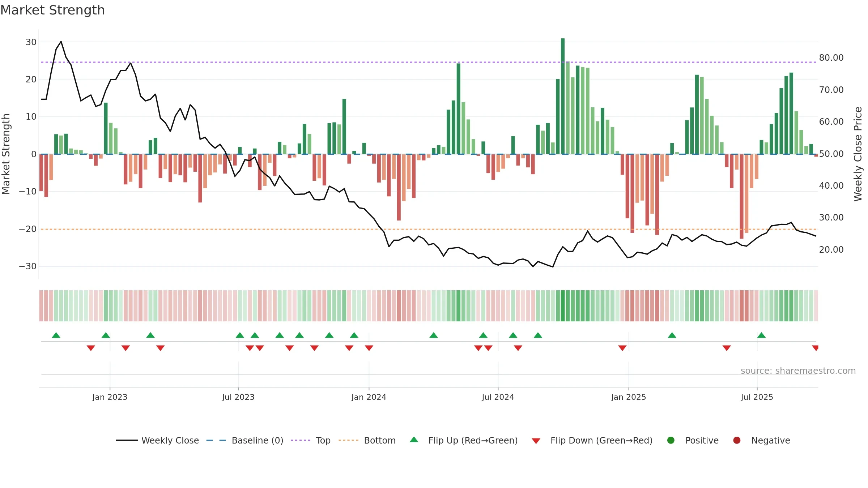Click the −30 strength axis label
Image resolution: width=868 pixels, height=488 pixels.
[x=28, y=266]
